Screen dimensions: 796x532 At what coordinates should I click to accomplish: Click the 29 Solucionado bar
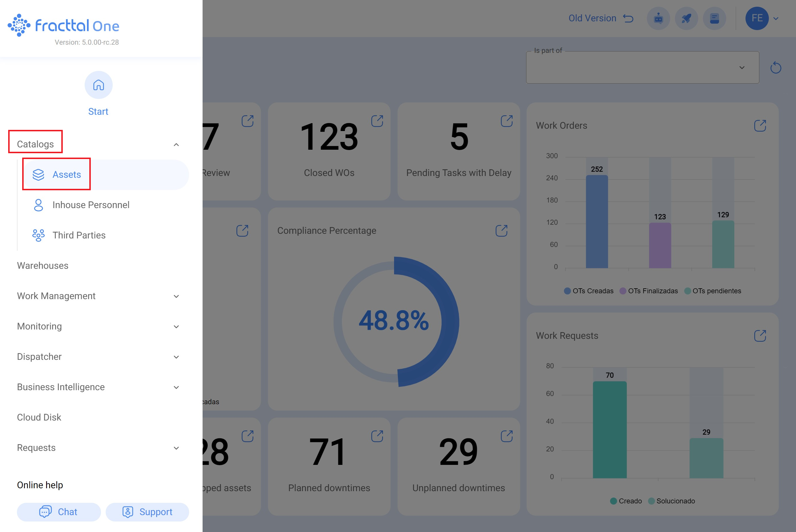coord(706,458)
